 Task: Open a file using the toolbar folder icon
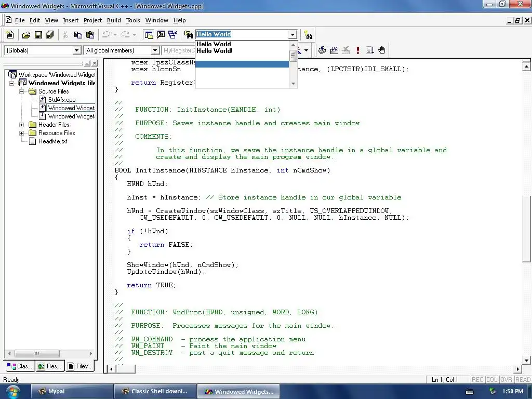pyautogui.click(x=26, y=35)
